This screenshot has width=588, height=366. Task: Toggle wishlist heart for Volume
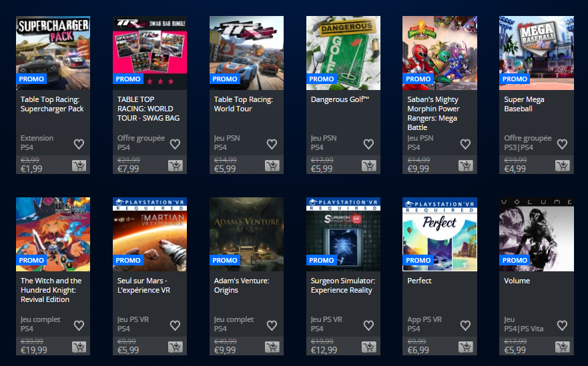pyautogui.click(x=562, y=325)
